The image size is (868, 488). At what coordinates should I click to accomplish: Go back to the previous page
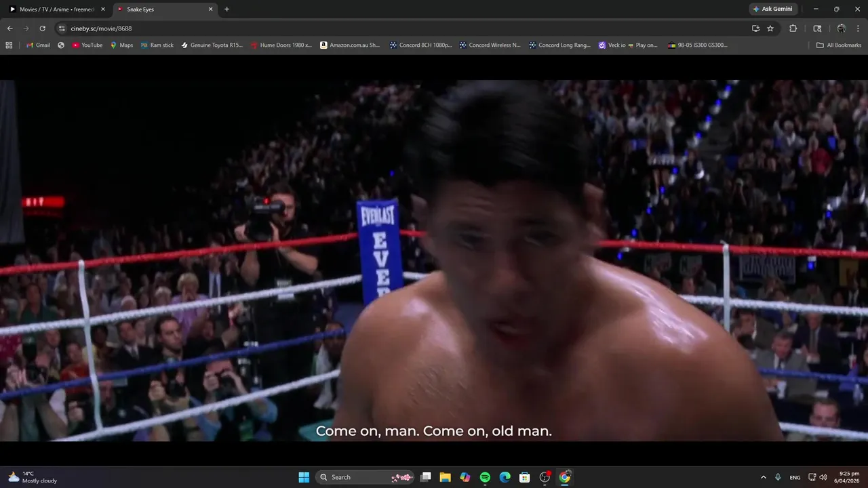point(9,28)
